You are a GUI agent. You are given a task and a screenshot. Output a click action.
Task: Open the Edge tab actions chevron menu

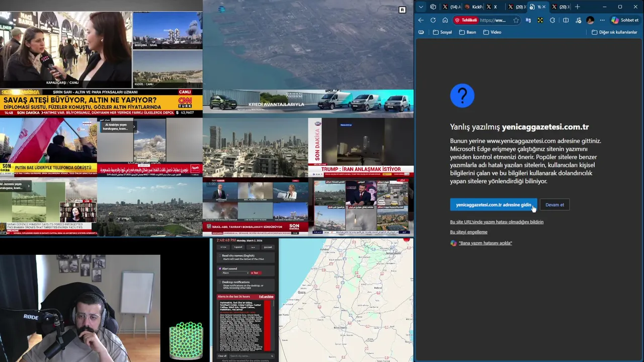(x=421, y=7)
